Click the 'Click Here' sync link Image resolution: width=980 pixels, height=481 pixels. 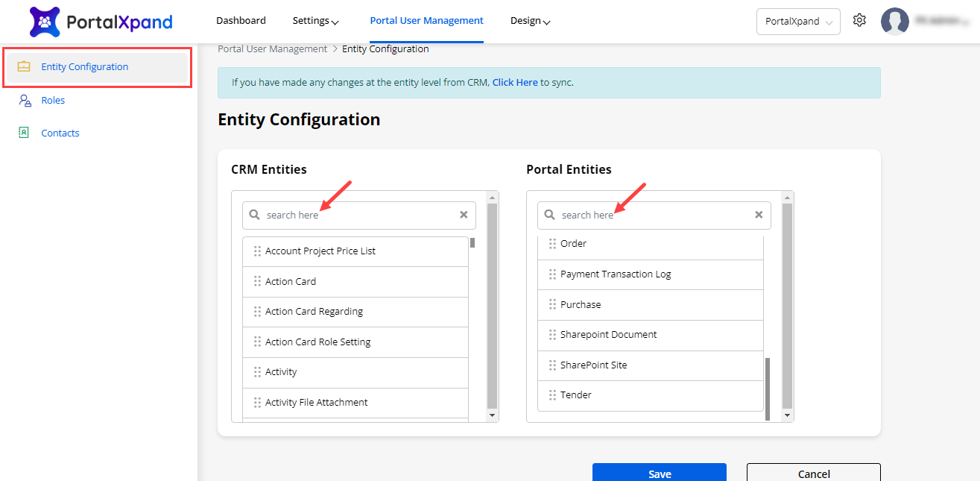coord(514,83)
